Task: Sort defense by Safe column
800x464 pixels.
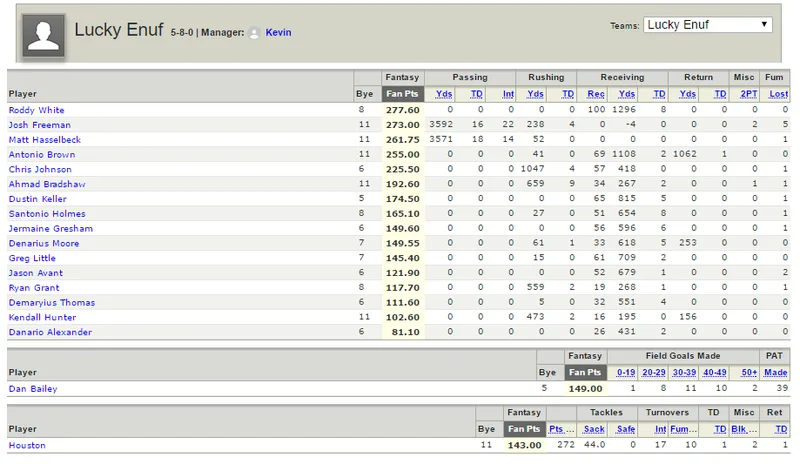Action: click(626, 429)
